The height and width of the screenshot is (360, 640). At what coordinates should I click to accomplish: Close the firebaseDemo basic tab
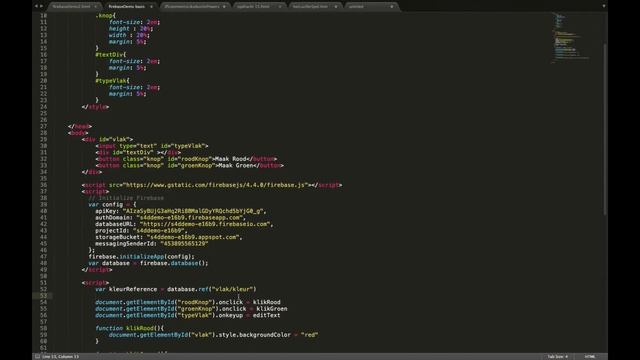tap(151, 7)
